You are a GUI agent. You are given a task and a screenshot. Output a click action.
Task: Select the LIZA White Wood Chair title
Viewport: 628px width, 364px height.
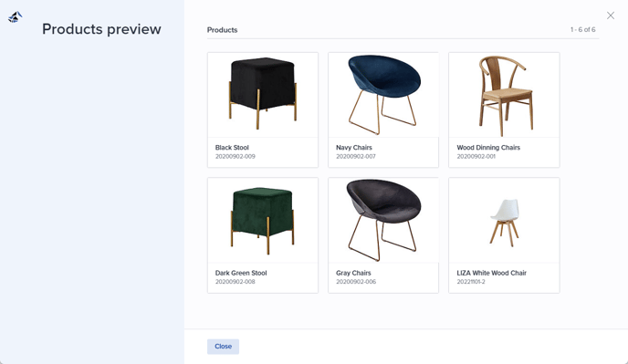491,273
